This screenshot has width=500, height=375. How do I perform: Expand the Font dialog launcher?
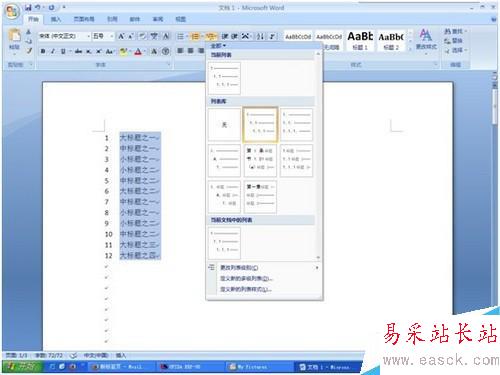point(169,64)
